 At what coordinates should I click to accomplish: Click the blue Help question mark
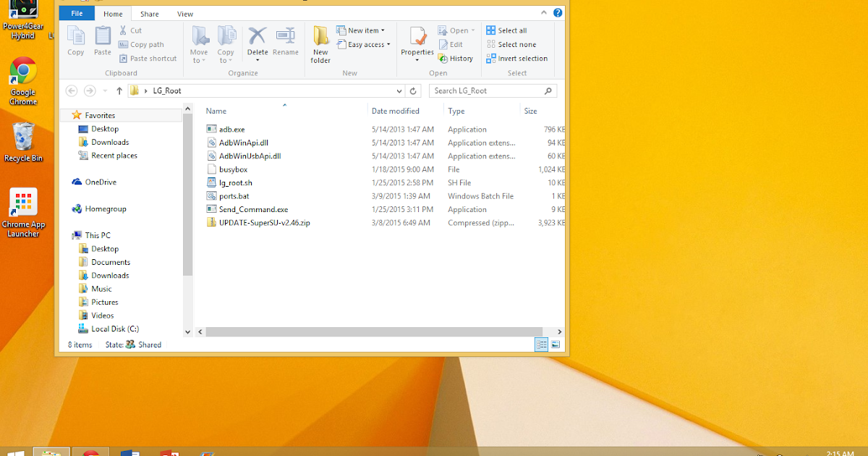click(558, 13)
